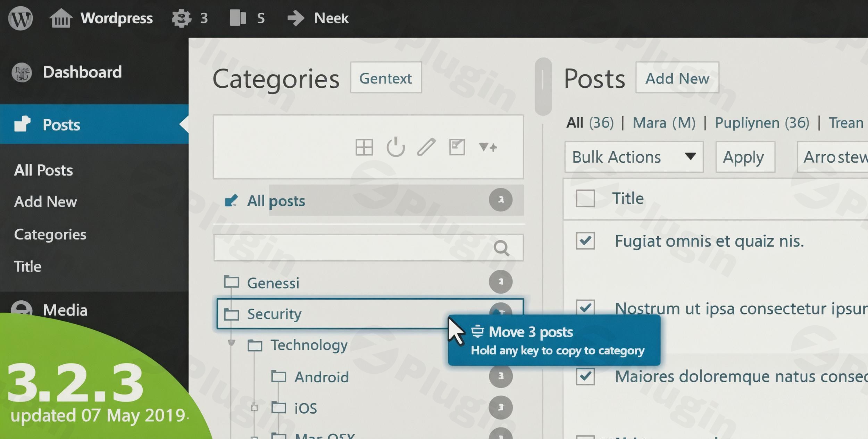Open Title submenu item in sidebar
Viewport: 868px width, 439px height.
point(28,267)
